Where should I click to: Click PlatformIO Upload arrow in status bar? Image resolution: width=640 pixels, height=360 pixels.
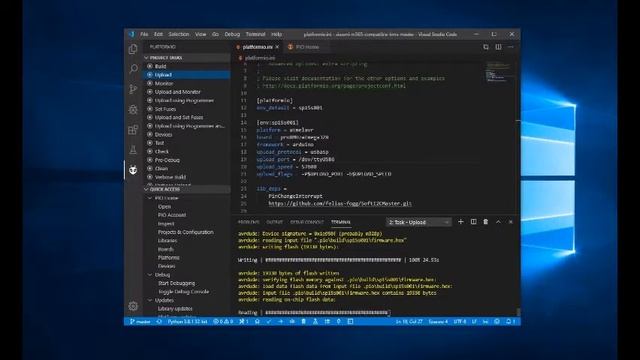pos(280,322)
